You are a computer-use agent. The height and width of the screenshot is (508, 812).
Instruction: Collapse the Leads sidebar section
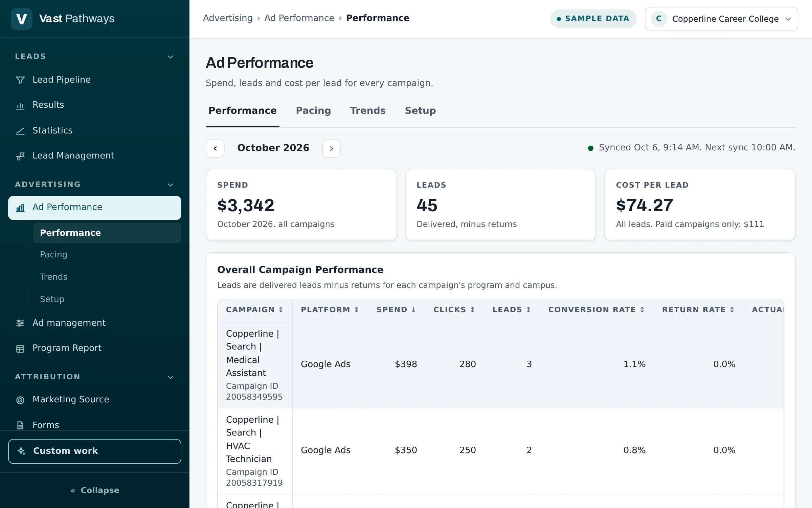point(171,57)
